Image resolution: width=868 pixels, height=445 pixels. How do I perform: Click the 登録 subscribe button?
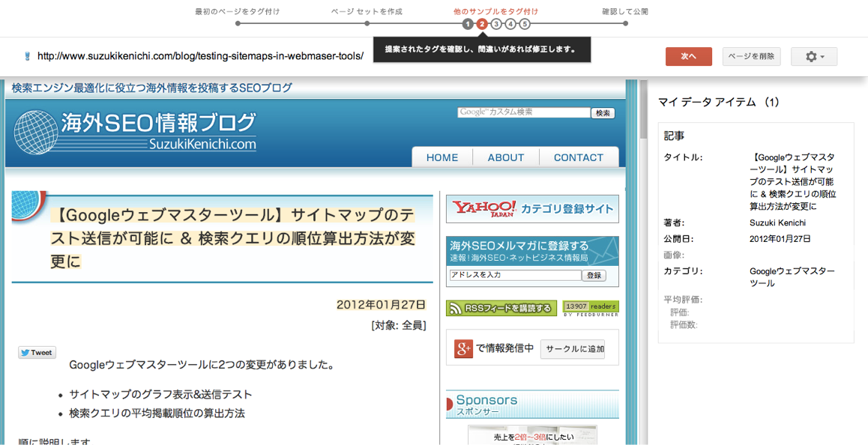click(594, 275)
